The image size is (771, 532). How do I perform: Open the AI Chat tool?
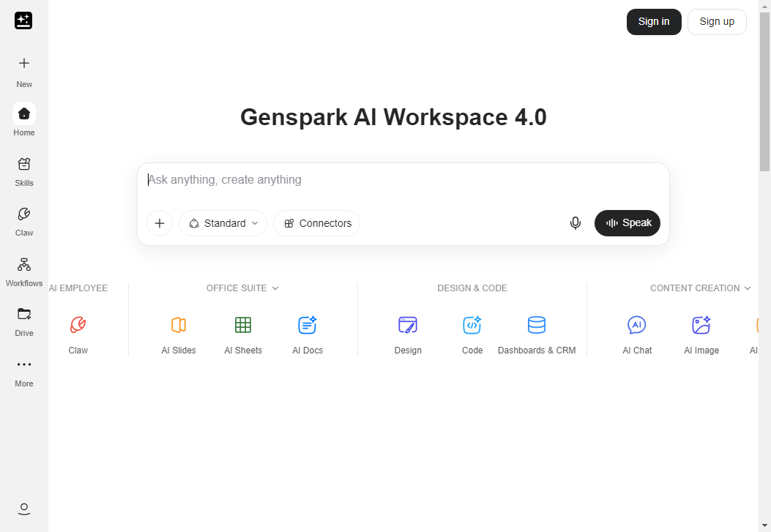(x=637, y=335)
